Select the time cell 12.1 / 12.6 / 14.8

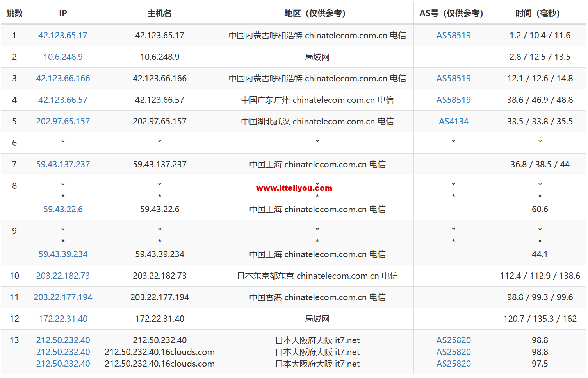tap(540, 78)
